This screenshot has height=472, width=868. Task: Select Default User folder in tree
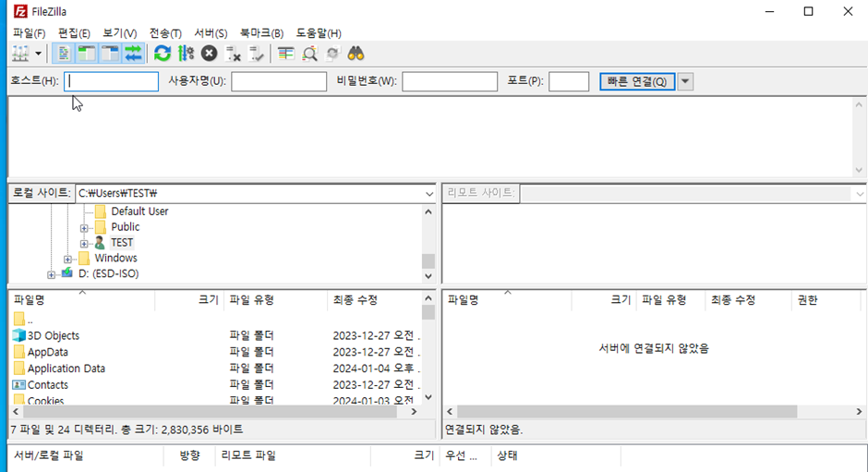[x=139, y=212]
